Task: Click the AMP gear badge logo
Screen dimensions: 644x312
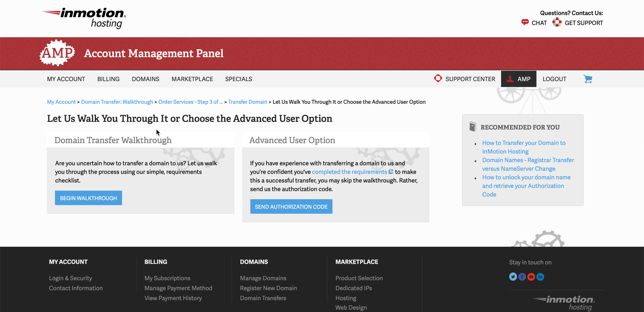Action: (x=57, y=53)
